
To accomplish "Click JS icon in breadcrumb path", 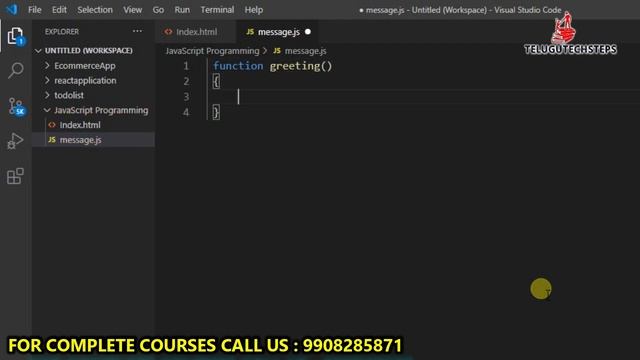I will pos(277,51).
